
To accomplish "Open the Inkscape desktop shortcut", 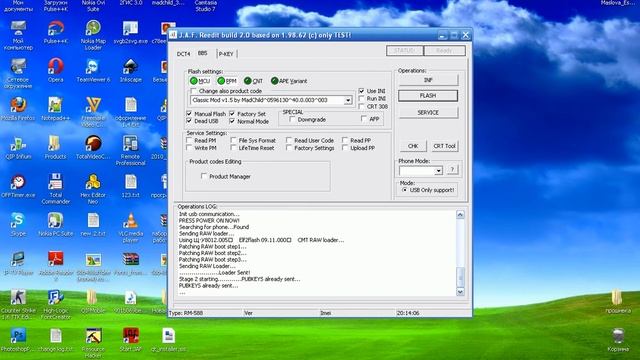I will (130, 66).
